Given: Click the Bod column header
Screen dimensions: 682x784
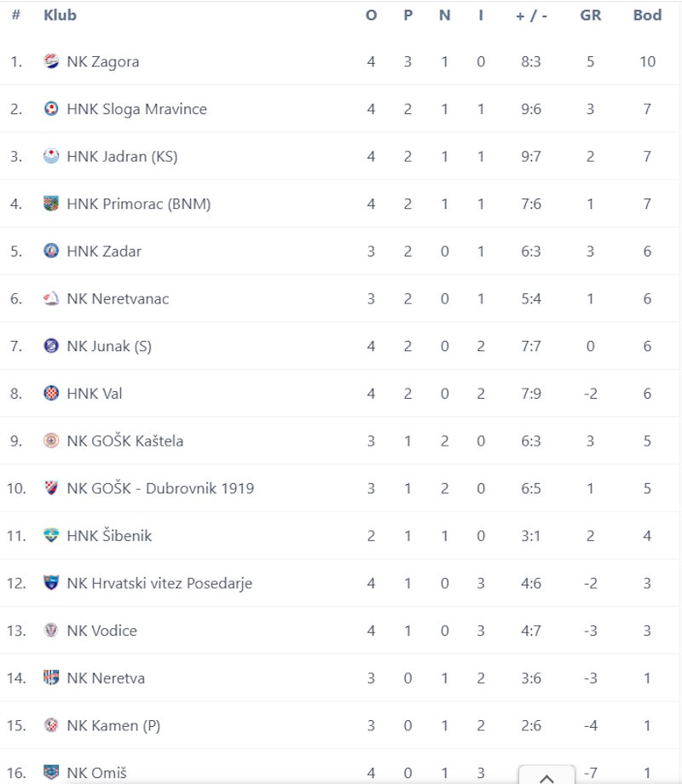Looking at the screenshot, I should click(x=647, y=15).
